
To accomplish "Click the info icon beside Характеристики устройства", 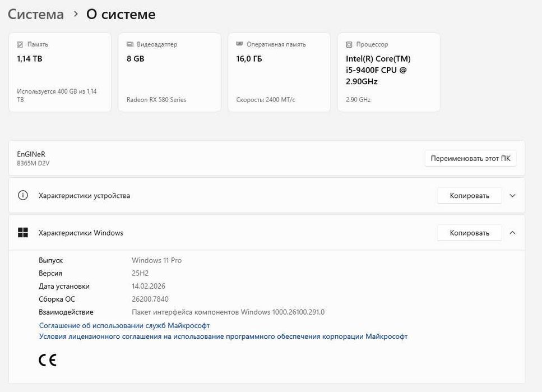I will [x=23, y=196].
